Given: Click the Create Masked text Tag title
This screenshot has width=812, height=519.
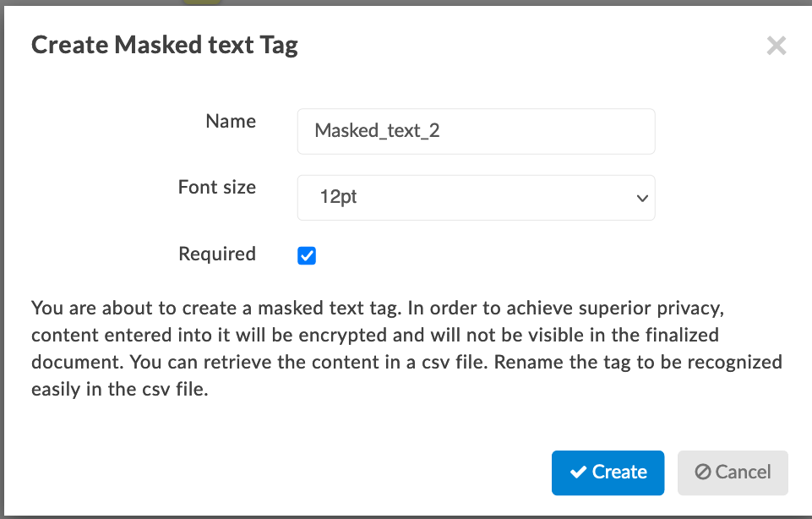Looking at the screenshot, I should (x=165, y=45).
